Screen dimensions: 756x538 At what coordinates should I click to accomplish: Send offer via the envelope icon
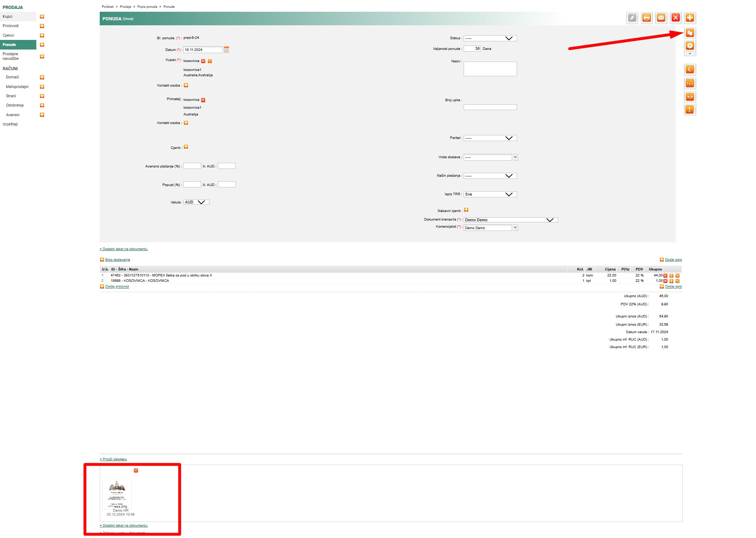(x=661, y=18)
